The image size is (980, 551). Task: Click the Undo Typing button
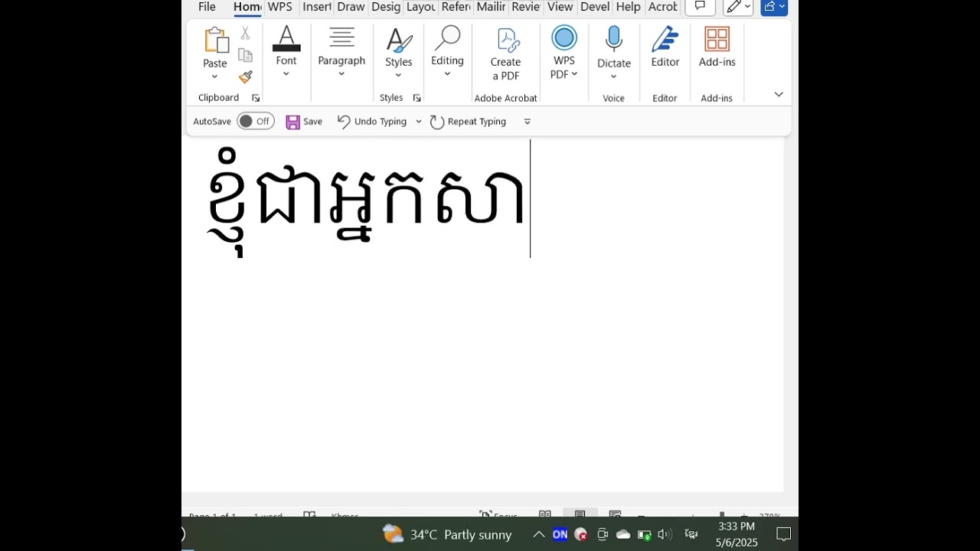tap(372, 122)
